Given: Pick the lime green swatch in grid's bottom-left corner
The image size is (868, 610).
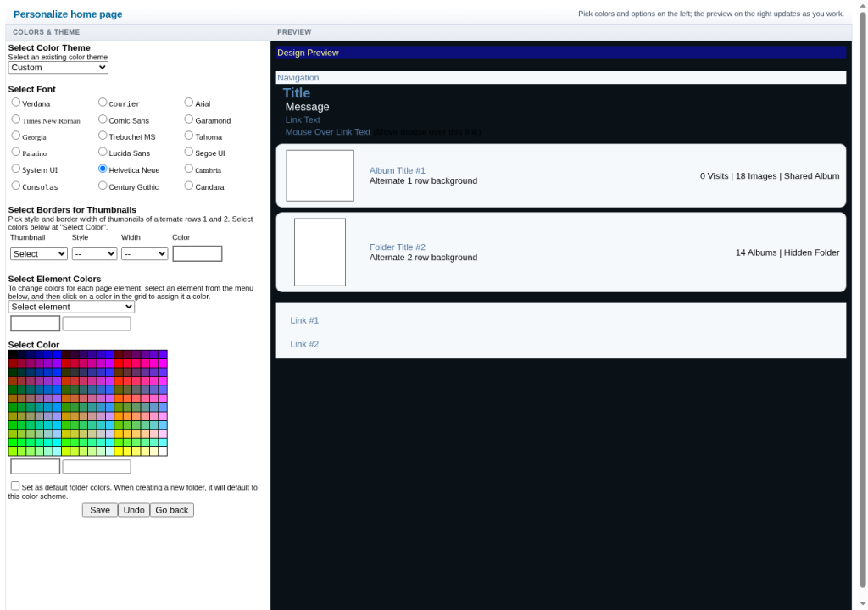Looking at the screenshot, I should (13, 452).
